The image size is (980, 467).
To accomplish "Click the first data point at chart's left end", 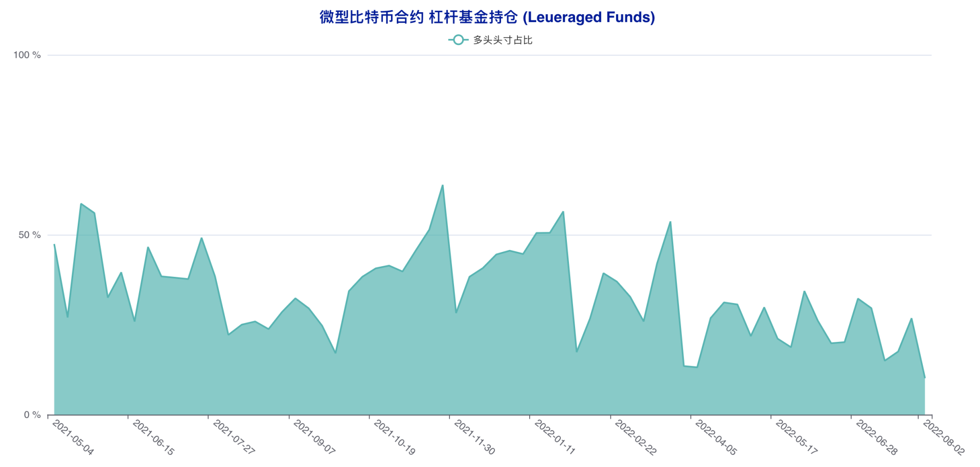I will (x=54, y=244).
